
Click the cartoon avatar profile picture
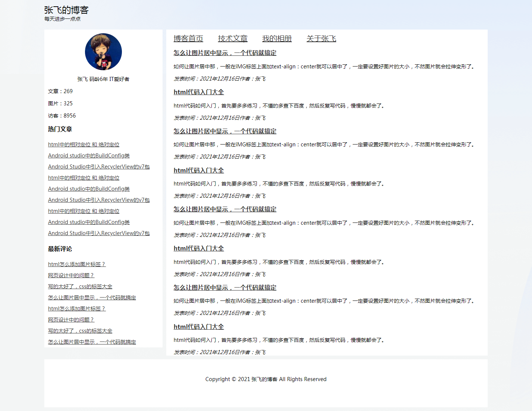(103, 52)
